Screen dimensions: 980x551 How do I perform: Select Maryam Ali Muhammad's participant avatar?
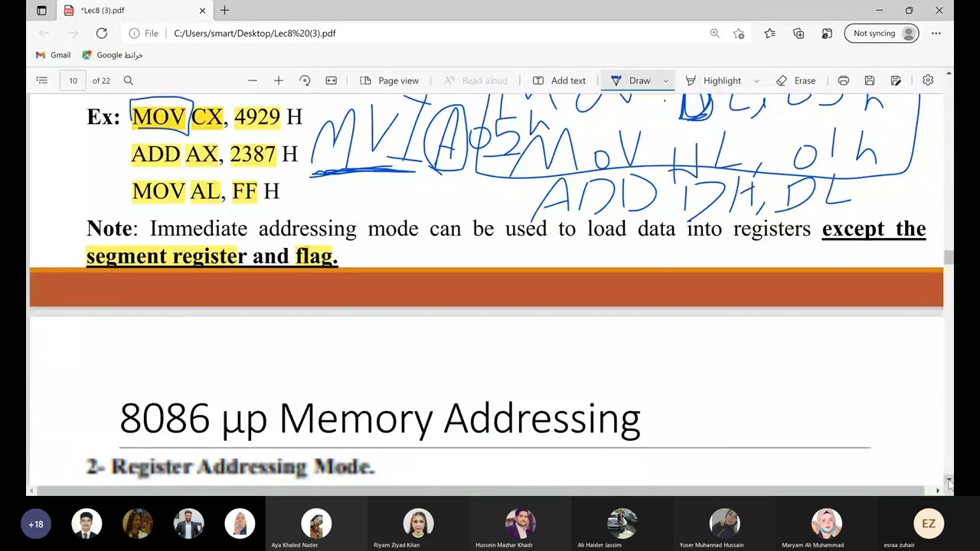(827, 523)
